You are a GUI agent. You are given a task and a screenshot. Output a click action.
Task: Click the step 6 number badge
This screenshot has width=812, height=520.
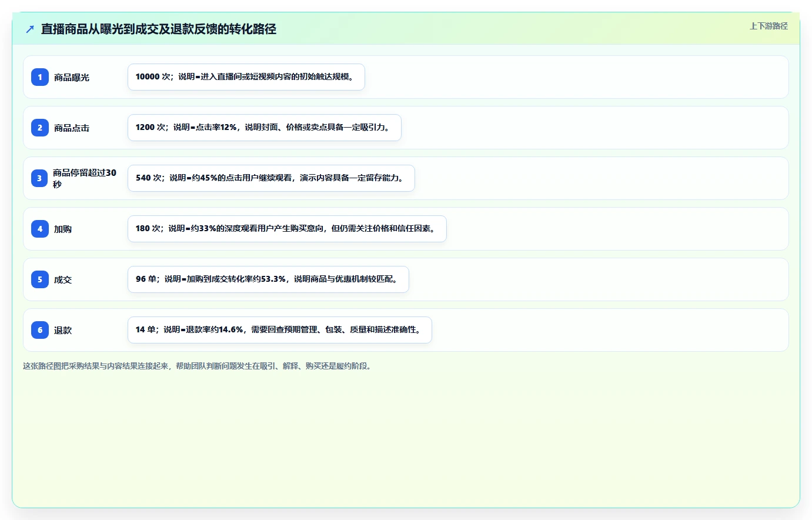[x=40, y=330]
